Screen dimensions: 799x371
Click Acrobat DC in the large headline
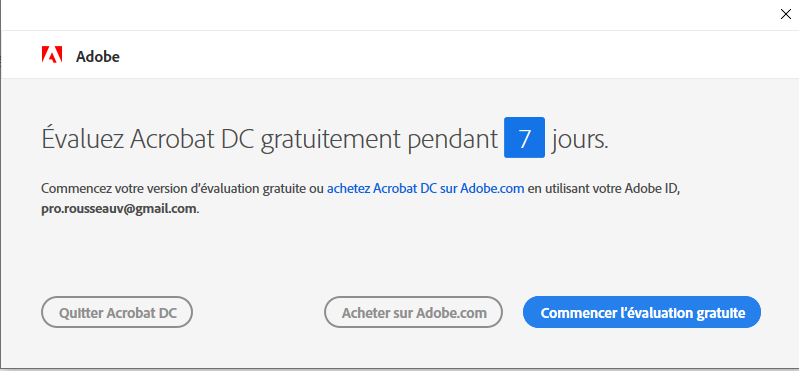pyautogui.click(x=192, y=139)
